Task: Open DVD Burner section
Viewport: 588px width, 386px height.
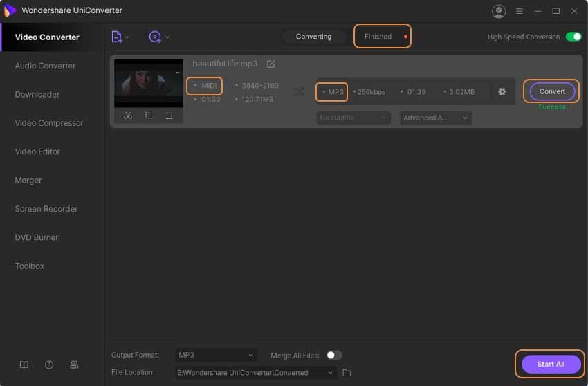Action: (37, 237)
